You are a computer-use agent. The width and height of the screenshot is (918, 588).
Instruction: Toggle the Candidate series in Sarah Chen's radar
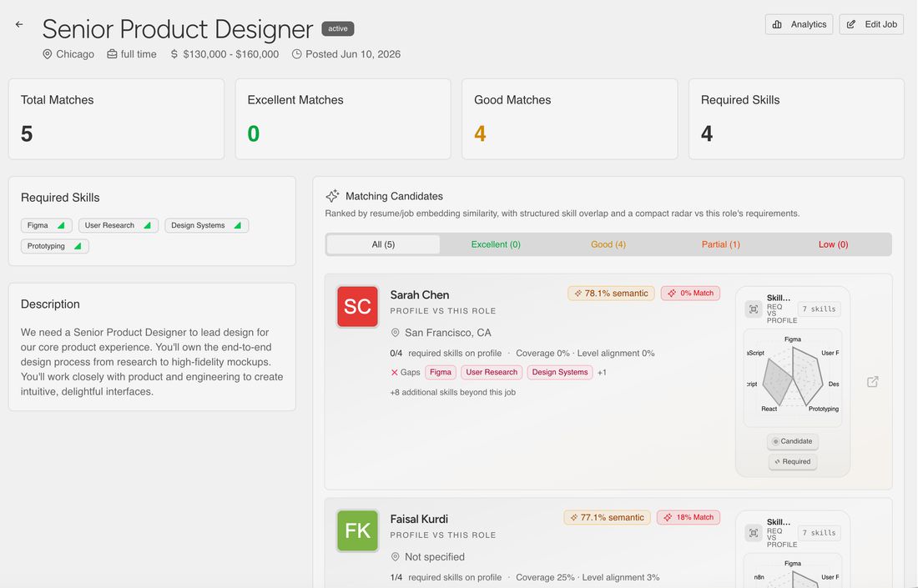click(x=792, y=441)
